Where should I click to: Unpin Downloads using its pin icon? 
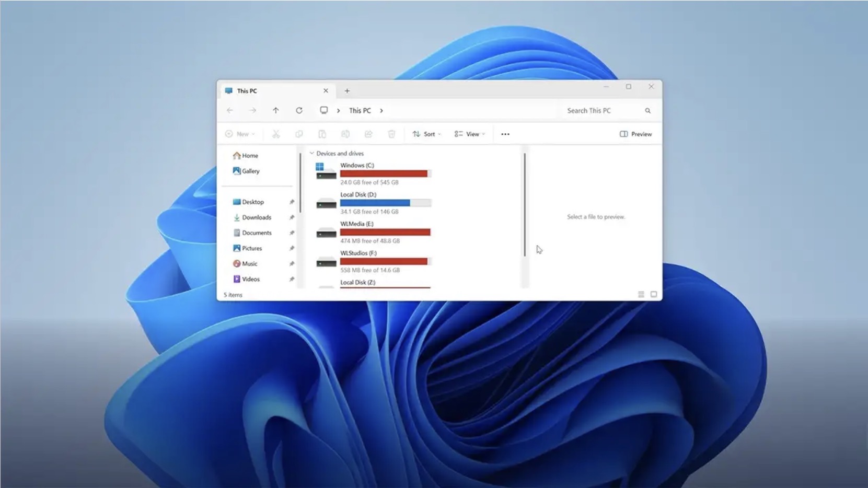pos(292,217)
